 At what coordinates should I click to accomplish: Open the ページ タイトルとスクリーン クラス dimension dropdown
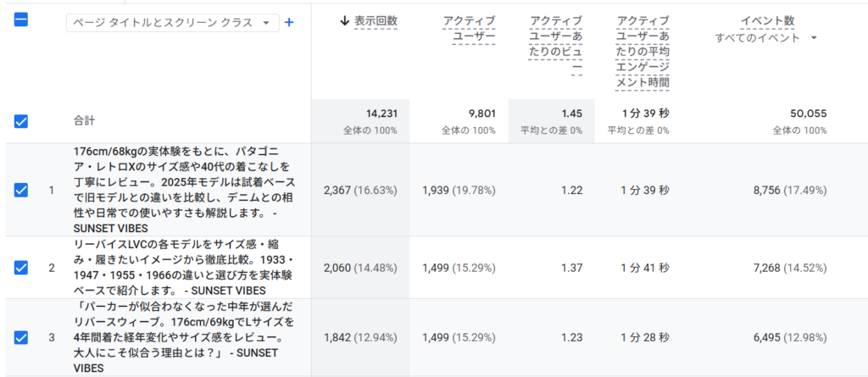172,23
